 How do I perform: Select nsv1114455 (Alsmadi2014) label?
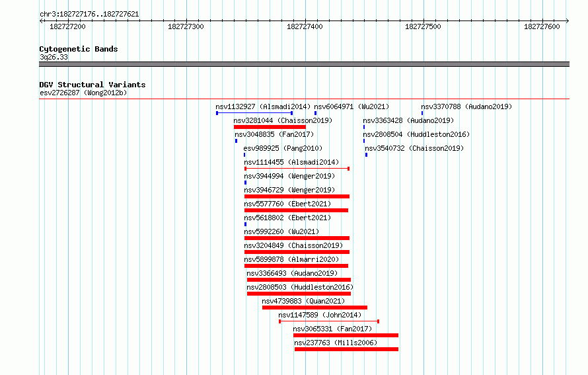click(291, 162)
